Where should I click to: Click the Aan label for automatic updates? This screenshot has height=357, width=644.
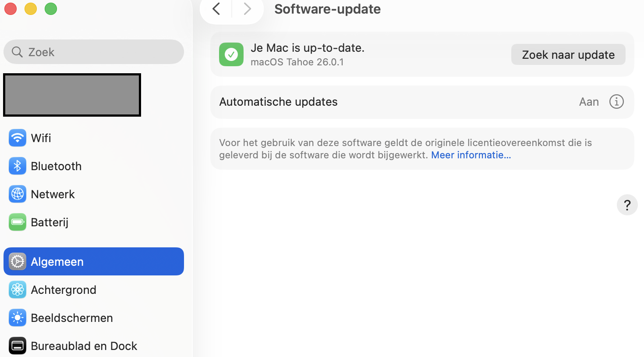(x=589, y=101)
